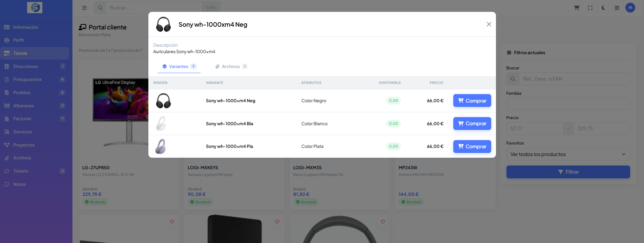Switch to the Variantes tab
The height and width of the screenshot is (243, 644).
(179, 66)
